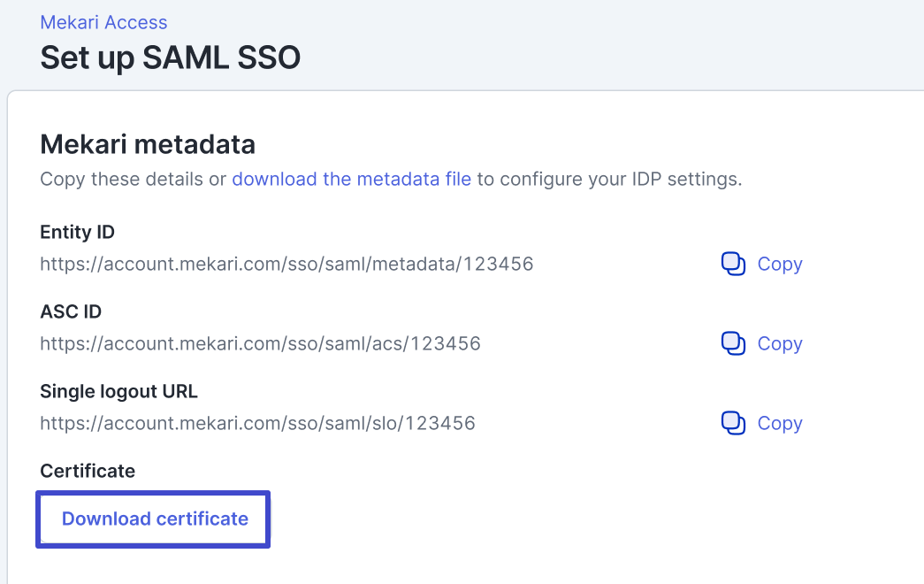Click the Certificate section label
Viewport: 924px width, 584px height.
point(88,472)
